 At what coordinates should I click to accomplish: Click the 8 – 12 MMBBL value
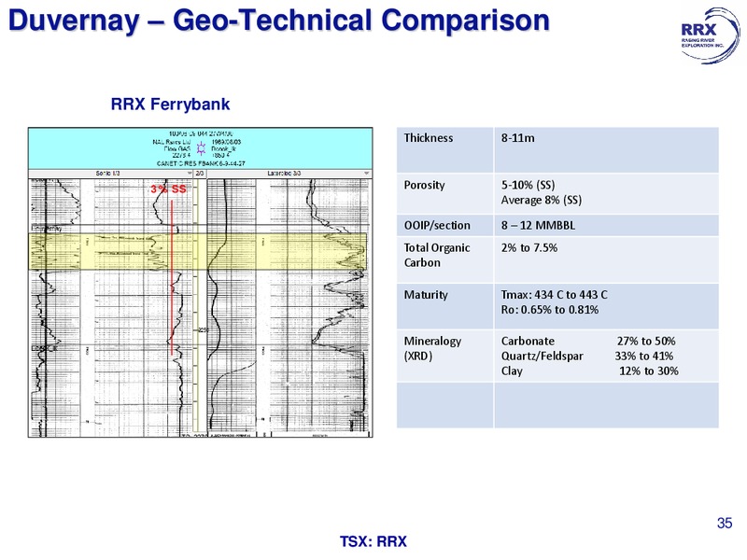[x=538, y=225]
